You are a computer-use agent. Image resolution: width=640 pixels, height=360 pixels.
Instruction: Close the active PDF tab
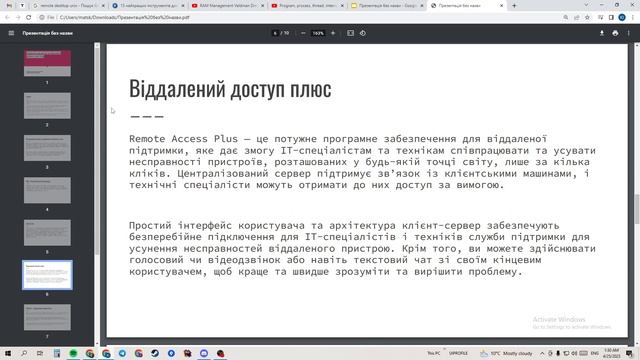pyautogui.click(x=501, y=6)
